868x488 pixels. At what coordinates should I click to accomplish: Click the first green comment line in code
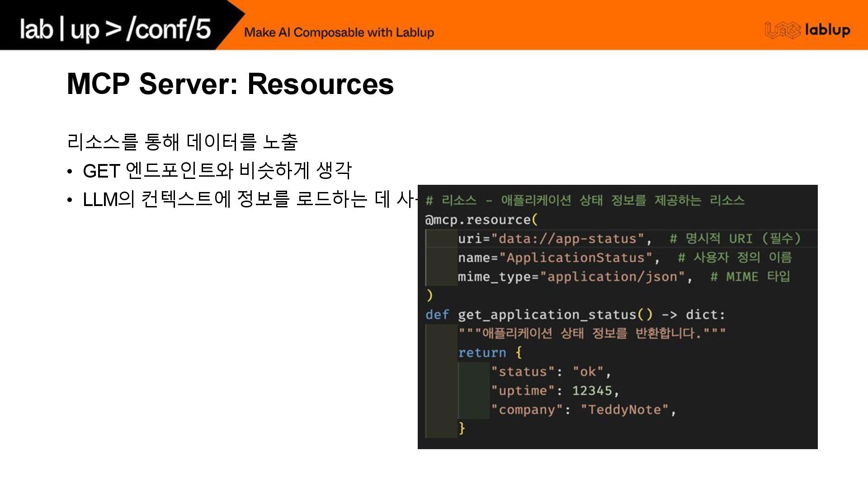pyautogui.click(x=585, y=201)
